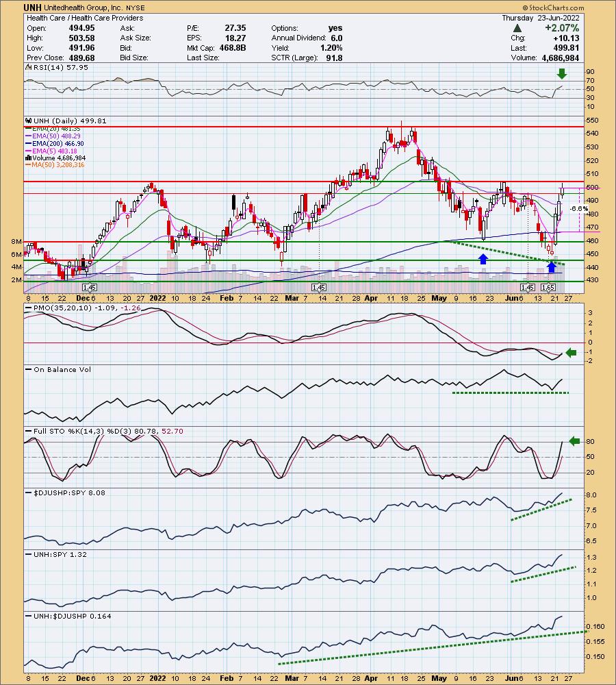
Task: Click the Open value 494.95
Action: pos(81,28)
